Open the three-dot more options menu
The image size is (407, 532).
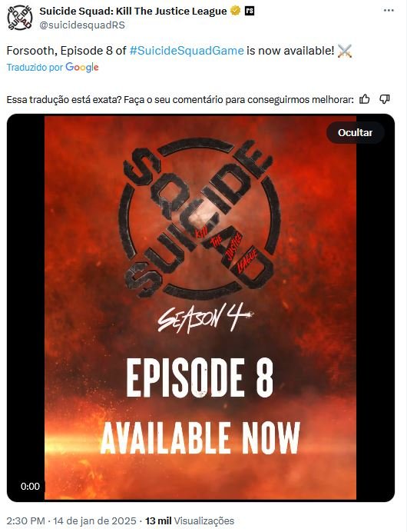[389, 11]
